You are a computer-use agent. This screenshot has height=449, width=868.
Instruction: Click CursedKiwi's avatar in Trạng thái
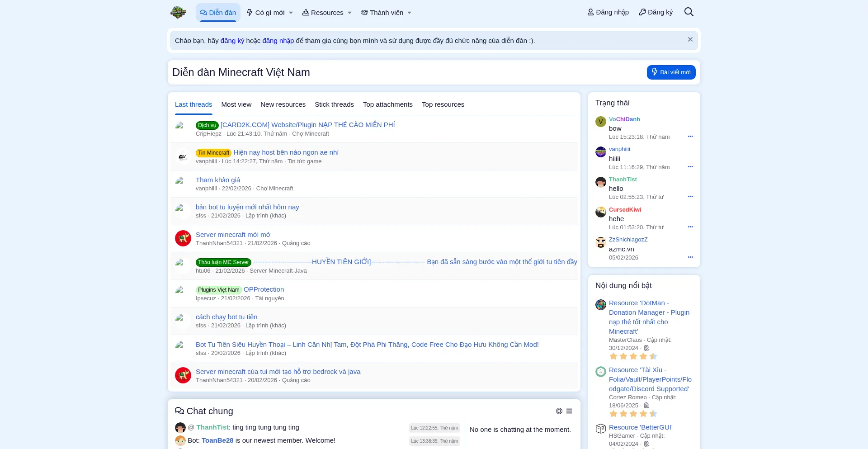(600, 212)
